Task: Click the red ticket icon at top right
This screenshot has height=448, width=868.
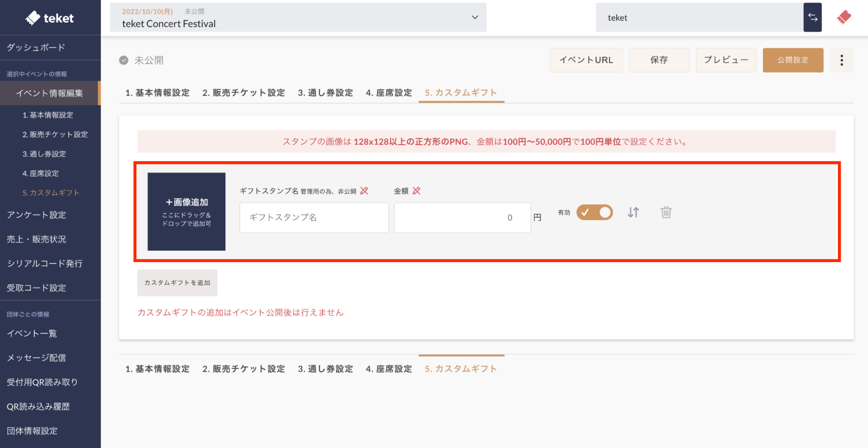Action: coord(844,17)
